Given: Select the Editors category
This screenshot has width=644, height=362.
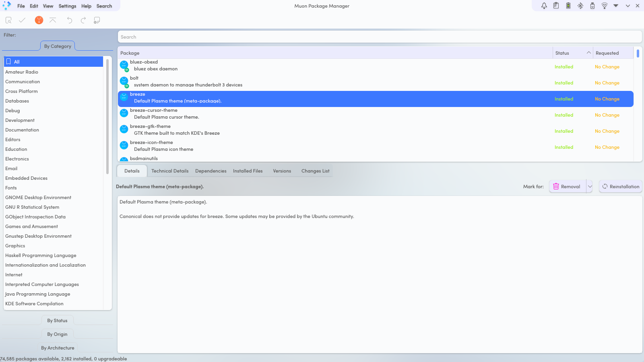Looking at the screenshot, I should tap(54, 140).
